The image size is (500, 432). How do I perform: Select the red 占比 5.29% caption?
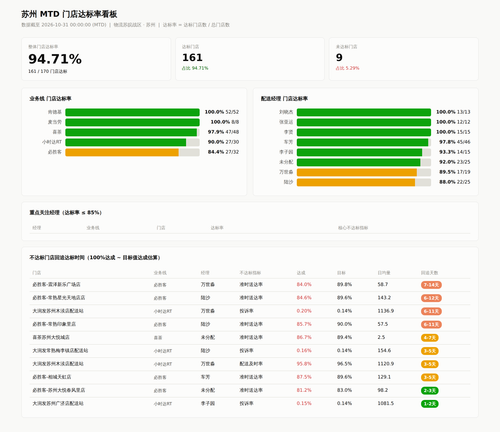click(x=347, y=68)
